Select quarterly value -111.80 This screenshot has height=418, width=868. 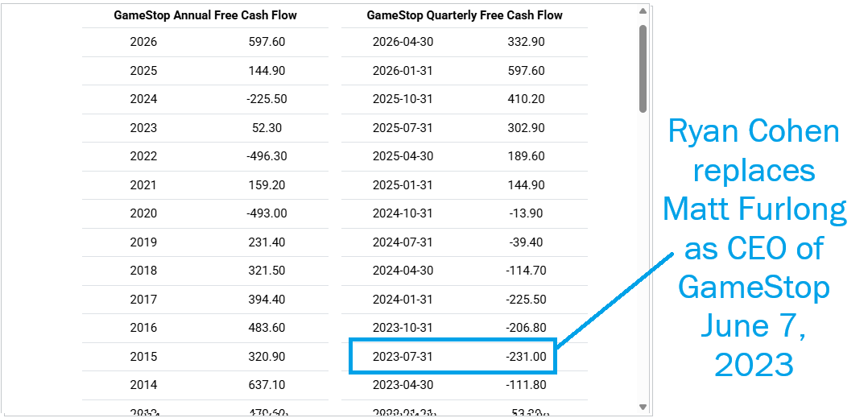pos(526,385)
